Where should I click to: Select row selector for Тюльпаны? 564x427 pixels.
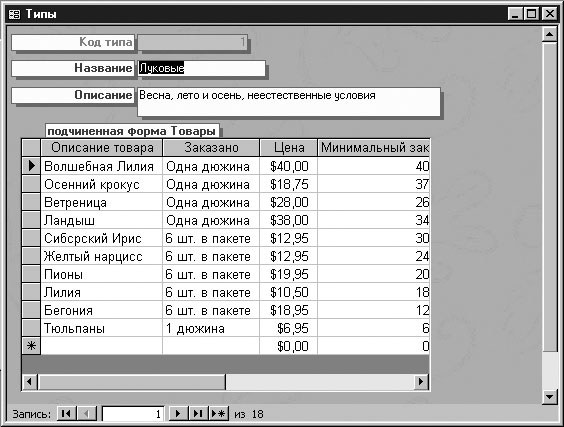tap(31, 328)
